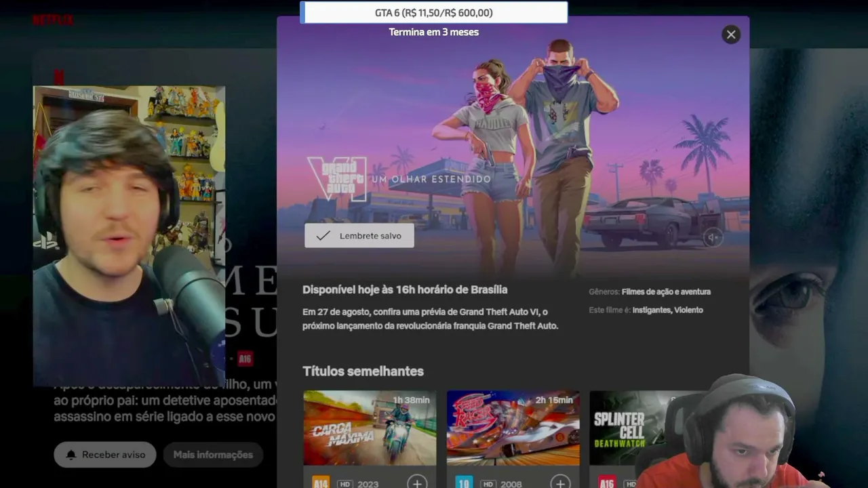Click the 2008 release year
Image resolution: width=868 pixels, height=488 pixels.
pos(511,484)
